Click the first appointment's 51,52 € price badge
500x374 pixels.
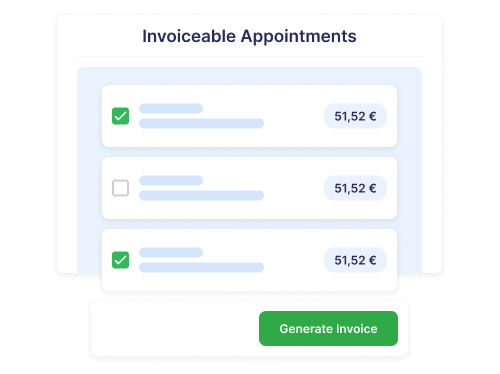click(x=355, y=116)
